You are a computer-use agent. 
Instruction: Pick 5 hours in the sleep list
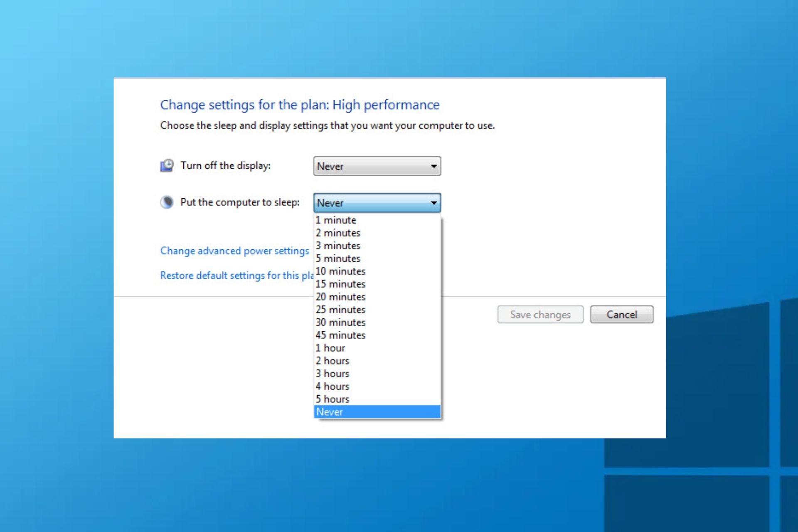pyautogui.click(x=377, y=399)
